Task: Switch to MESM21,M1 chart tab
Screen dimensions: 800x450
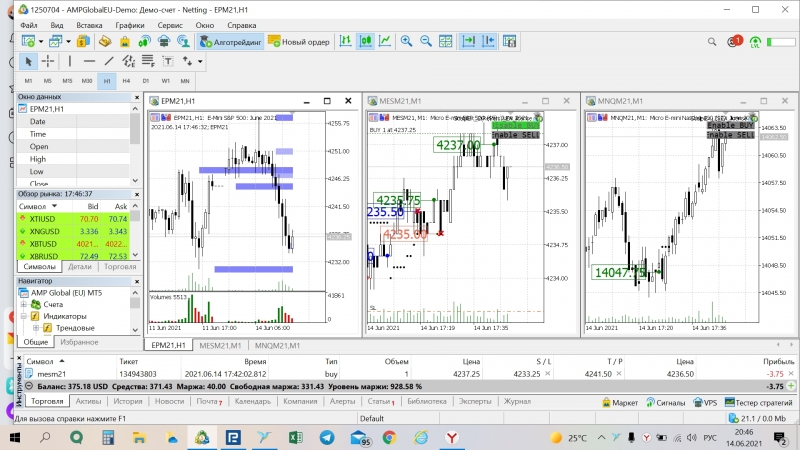Action: (220, 345)
